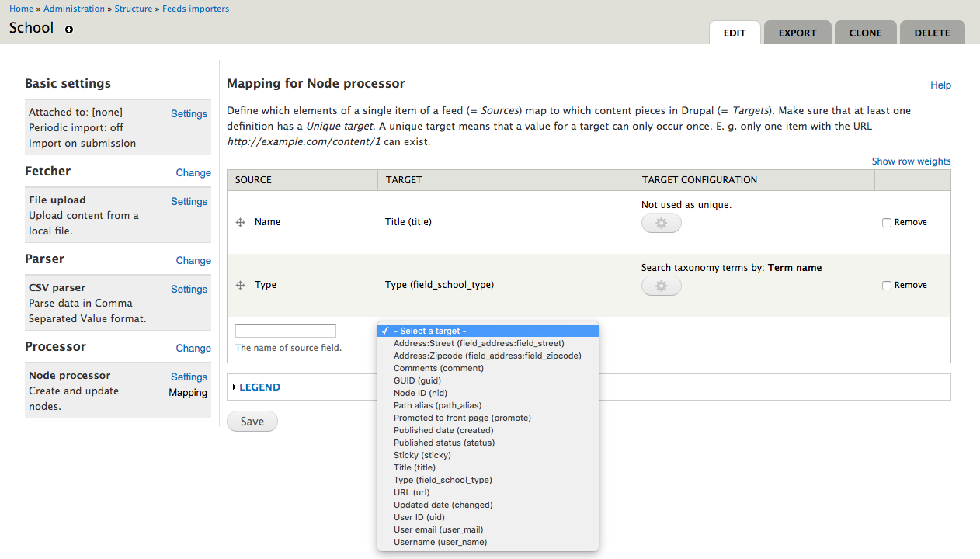The height and width of the screenshot is (559, 980).
Task: Select Address:Street target option
Action: [488, 343]
